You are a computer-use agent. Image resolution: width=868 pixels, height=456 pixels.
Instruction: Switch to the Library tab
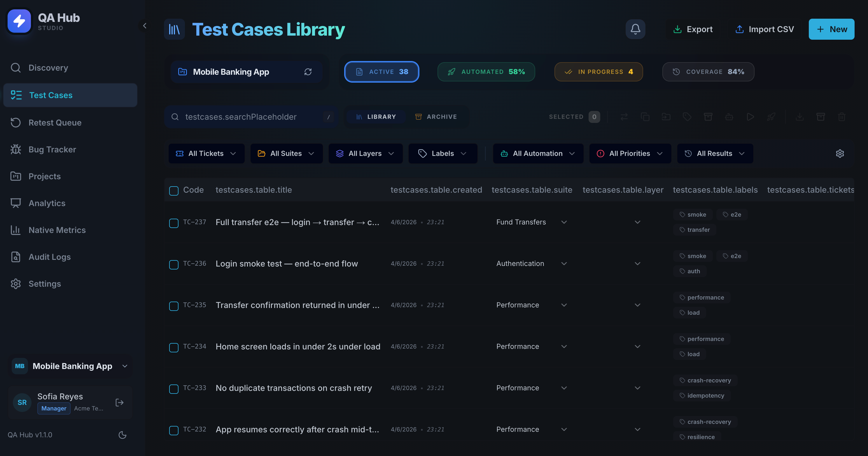pyautogui.click(x=376, y=117)
